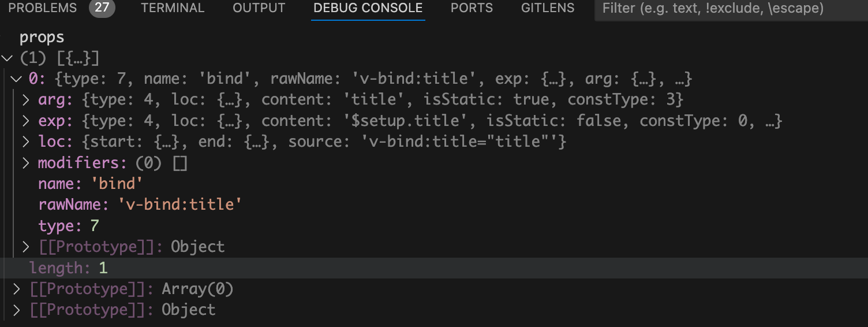Select the rawName: 'v-bind:title' row
This screenshot has height=327, width=868.
[139, 205]
